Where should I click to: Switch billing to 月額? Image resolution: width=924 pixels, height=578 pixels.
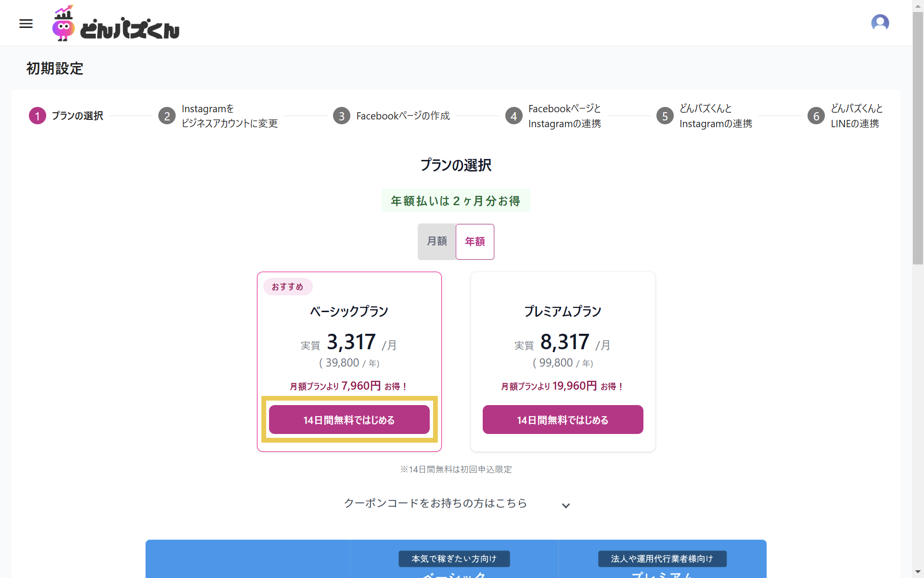coord(437,241)
